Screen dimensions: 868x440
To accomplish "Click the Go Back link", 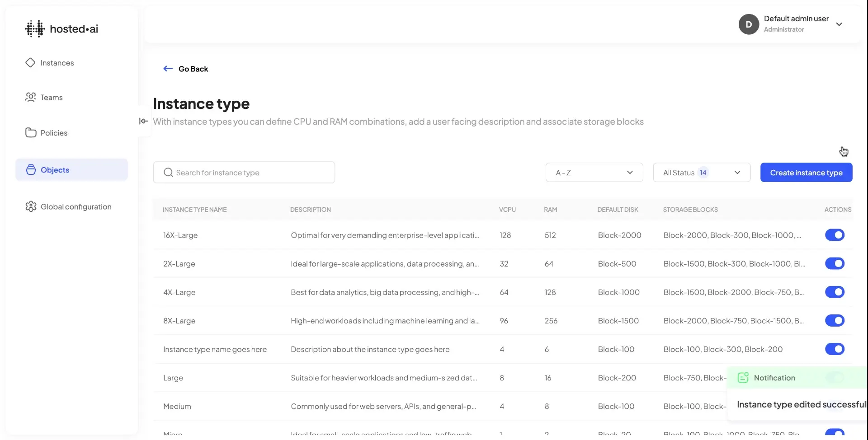I will tap(186, 69).
